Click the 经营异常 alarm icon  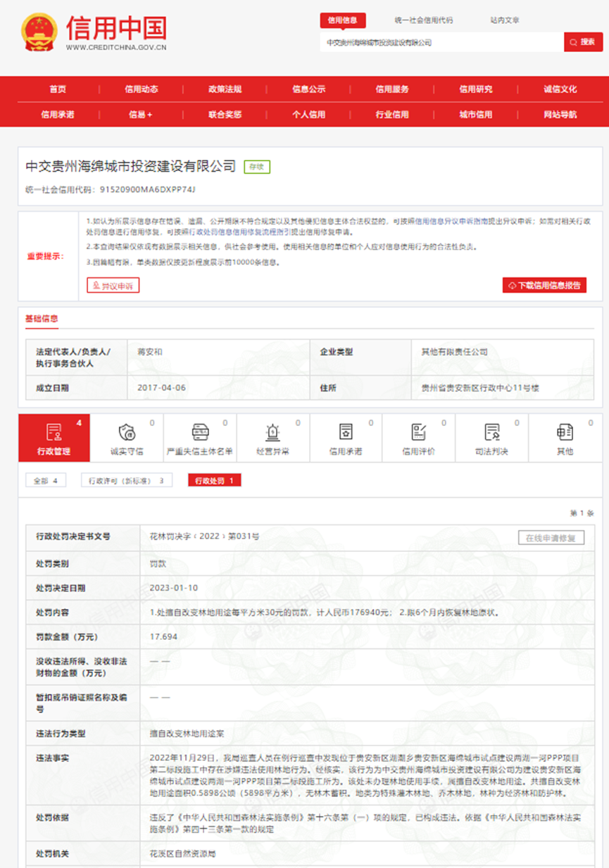[272, 432]
